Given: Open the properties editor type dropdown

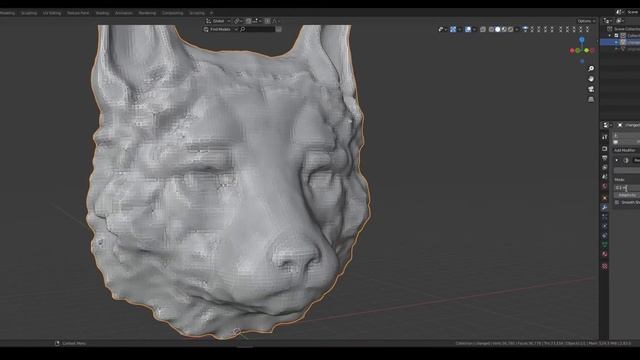Looking at the screenshot, I should pos(607,125).
